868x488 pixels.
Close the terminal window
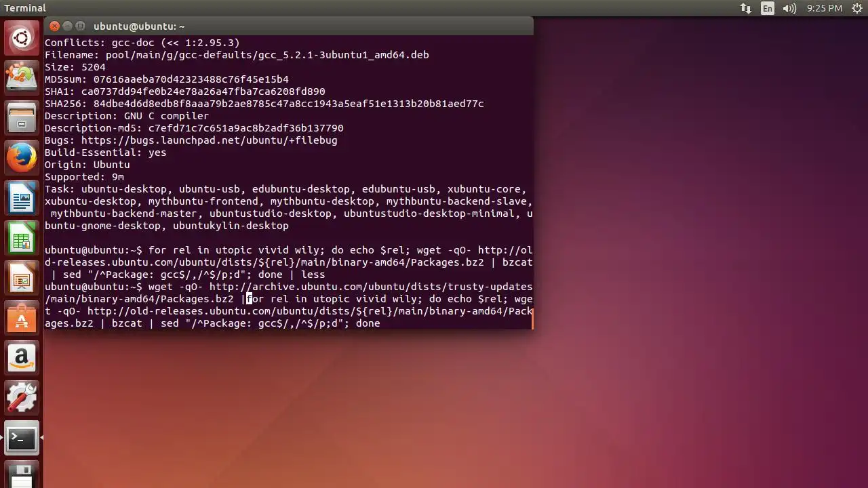(55, 26)
